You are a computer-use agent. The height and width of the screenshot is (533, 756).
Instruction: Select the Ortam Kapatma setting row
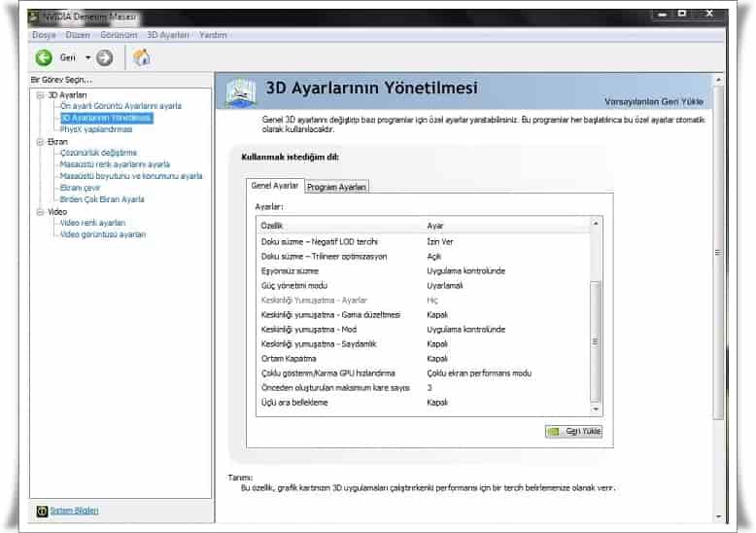pos(424,359)
